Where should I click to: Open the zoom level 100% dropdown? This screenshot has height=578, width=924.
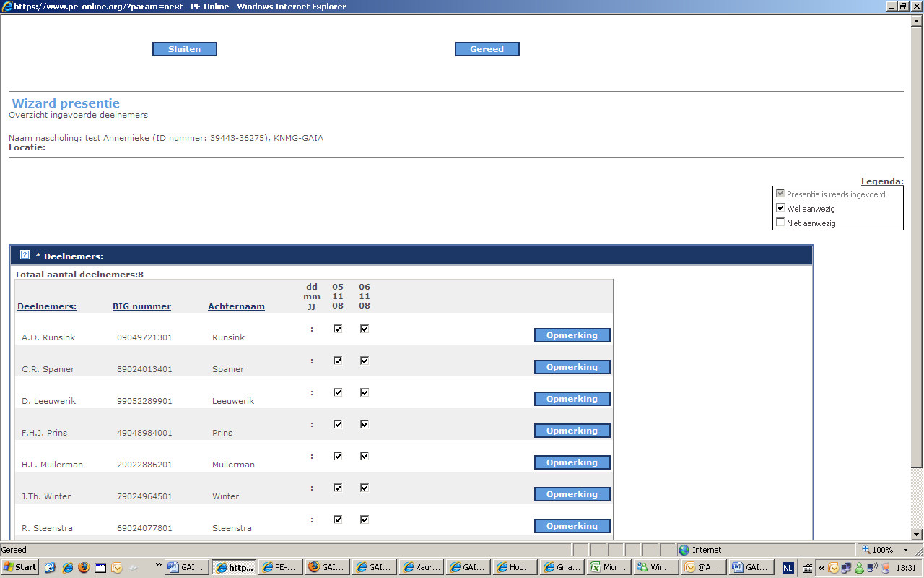tap(905, 550)
